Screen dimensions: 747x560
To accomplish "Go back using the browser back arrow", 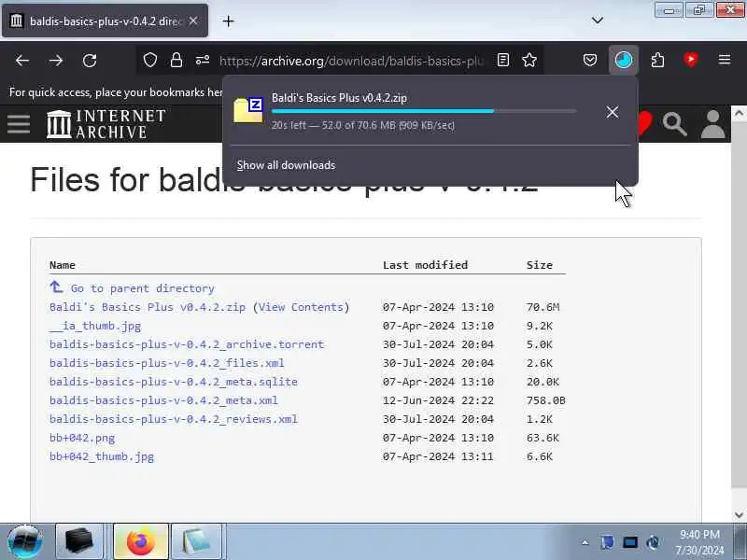I will 22,61.
